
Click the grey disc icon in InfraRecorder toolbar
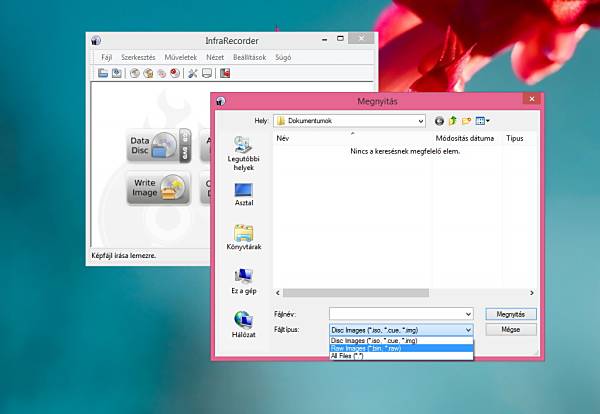pyautogui.click(x=134, y=73)
